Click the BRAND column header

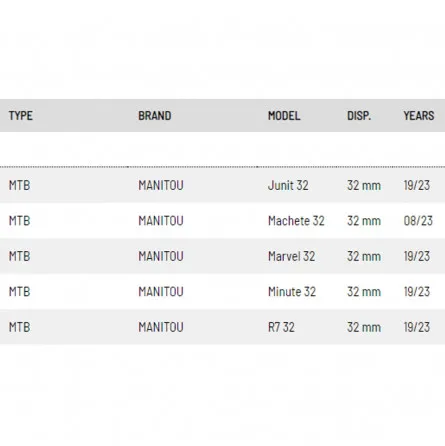155,116
